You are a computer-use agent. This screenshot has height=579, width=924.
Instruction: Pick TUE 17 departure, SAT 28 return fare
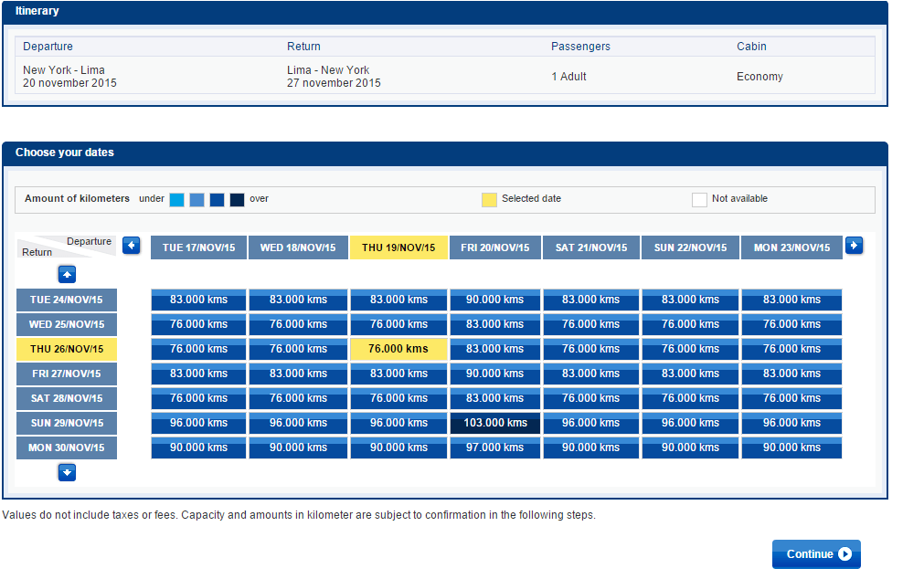(198, 399)
